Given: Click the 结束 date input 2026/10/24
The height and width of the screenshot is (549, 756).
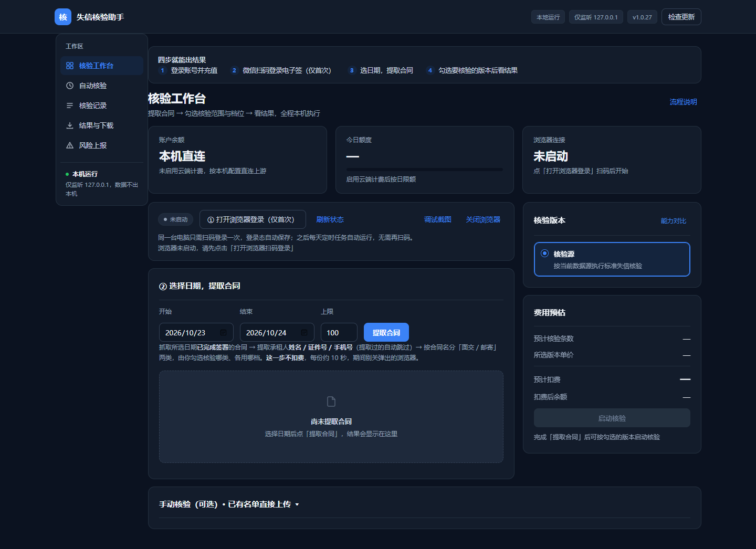Looking at the screenshot, I should pos(277,333).
